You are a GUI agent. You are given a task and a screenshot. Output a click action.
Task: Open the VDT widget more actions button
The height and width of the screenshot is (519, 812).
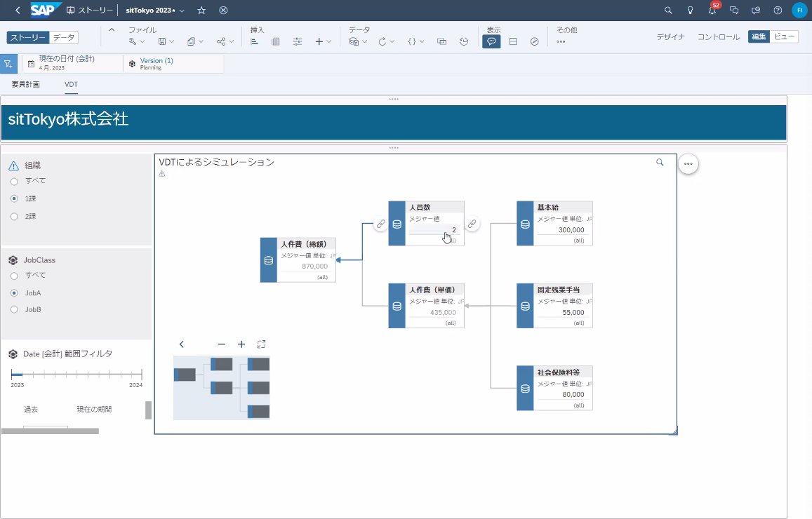[x=688, y=163]
